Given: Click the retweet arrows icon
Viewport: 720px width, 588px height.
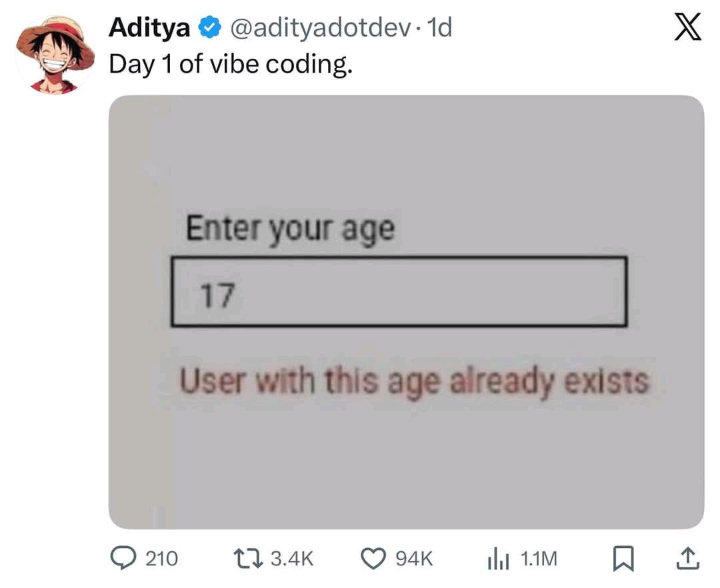Looking at the screenshot, I should (x=249, y=559).
